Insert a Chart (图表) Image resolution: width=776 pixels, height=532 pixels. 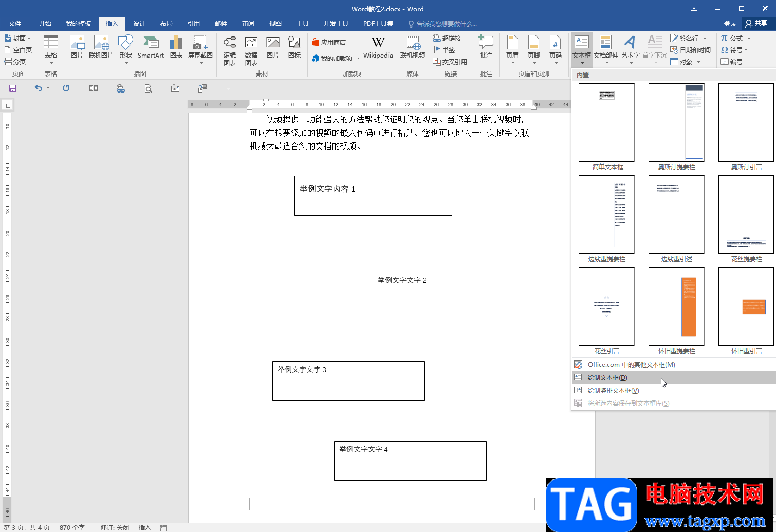[176, 47]
